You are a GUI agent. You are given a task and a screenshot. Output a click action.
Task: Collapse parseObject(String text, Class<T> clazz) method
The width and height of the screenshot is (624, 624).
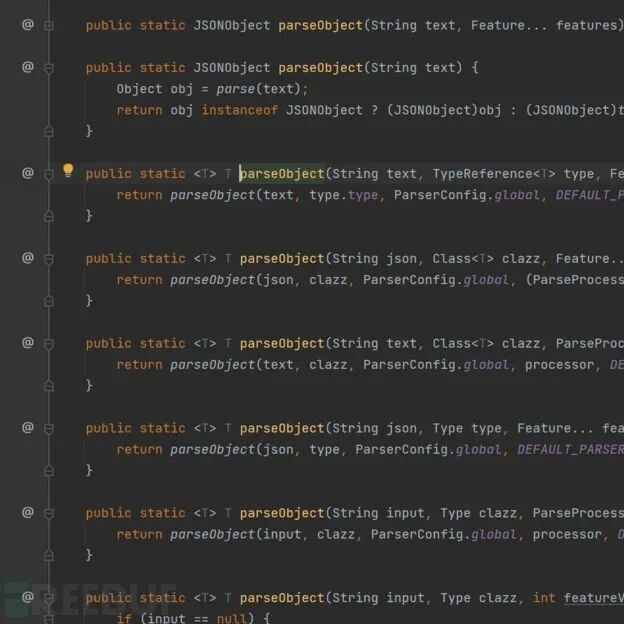tap(49, 344)
